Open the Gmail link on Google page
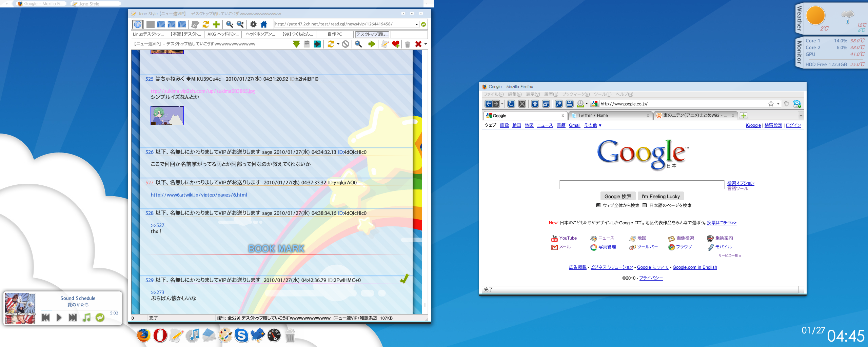The image size is (868, 347). 574,125
